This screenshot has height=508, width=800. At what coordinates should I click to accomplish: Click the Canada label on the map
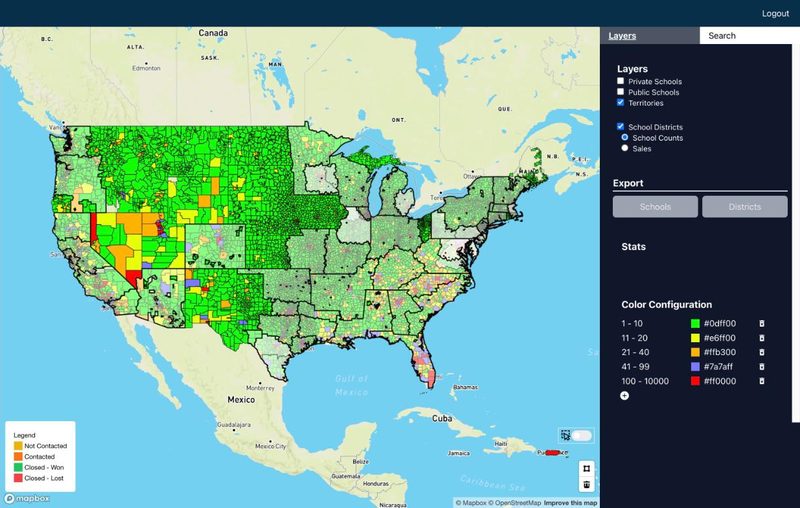coord(213,33)
